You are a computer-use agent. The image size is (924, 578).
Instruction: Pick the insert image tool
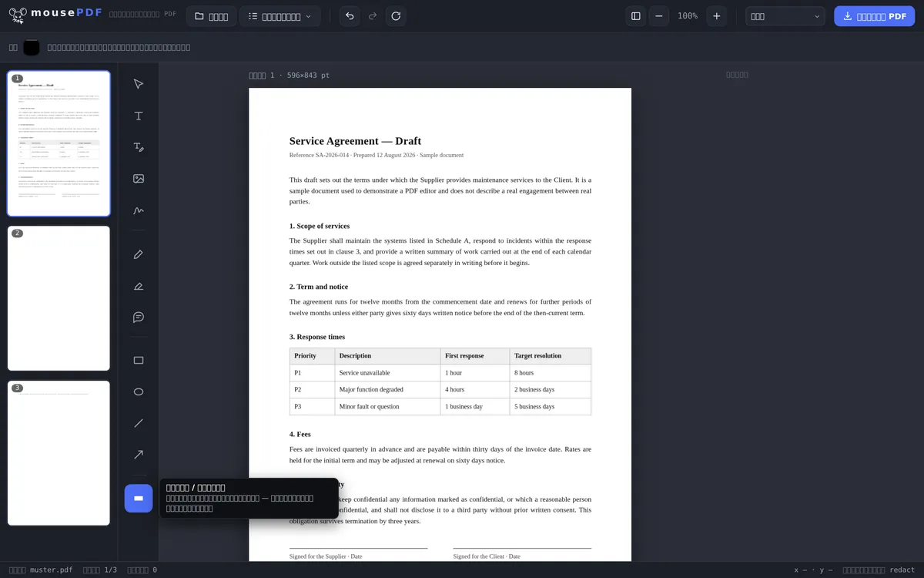click(x=139, y=179)
